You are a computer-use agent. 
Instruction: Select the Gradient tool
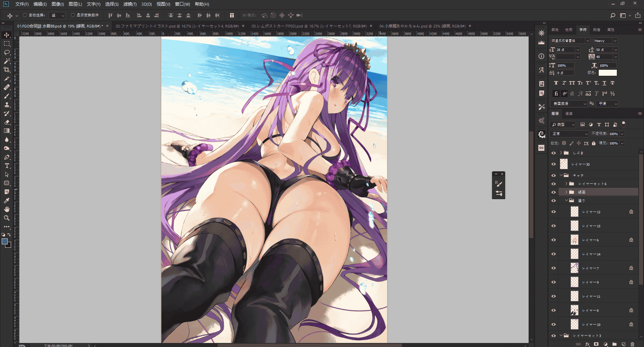coord(7,131)
